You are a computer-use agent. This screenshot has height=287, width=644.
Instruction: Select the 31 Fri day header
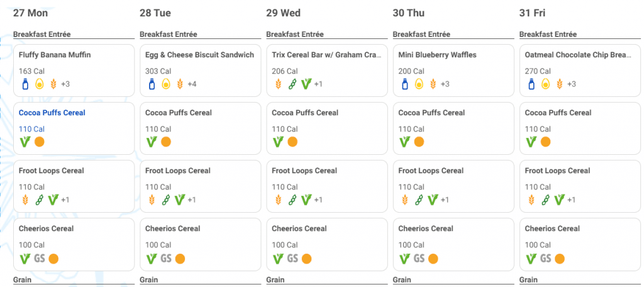click(x=532, y=13)
